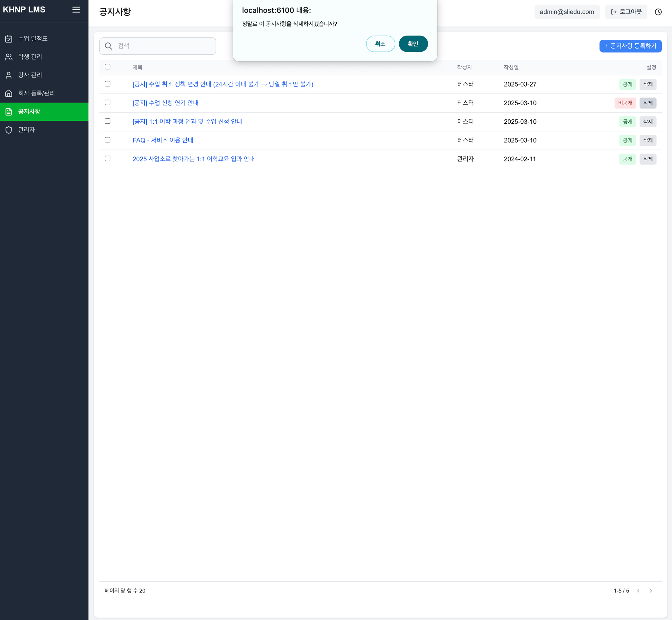Toggle 공개 status for 1:1 어학 과정 입과 row
672x620 pixels.
[627, 122]
